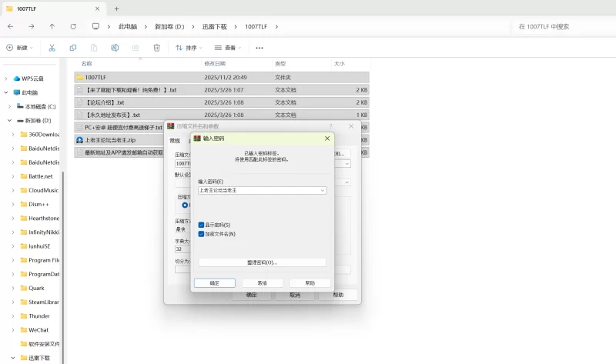
Task: Click the 本地磁盘 (C:) drive icon
Action: click(20, 106)
